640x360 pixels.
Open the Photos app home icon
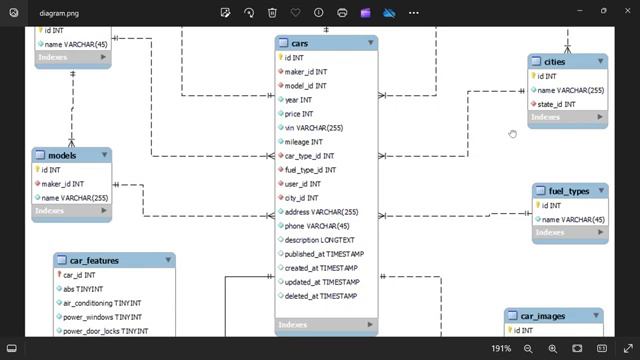pyautogui.click(x=14, y=13)
